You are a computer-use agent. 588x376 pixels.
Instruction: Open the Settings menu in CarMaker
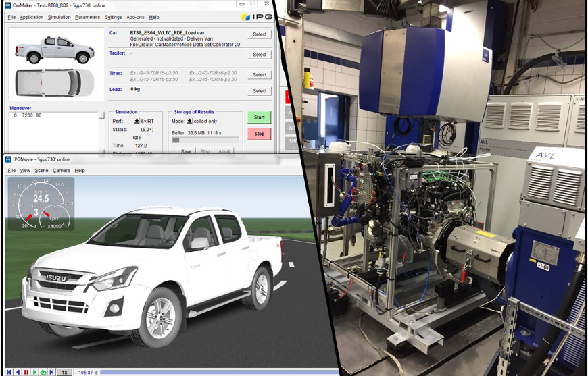click(x=114, y=18)
